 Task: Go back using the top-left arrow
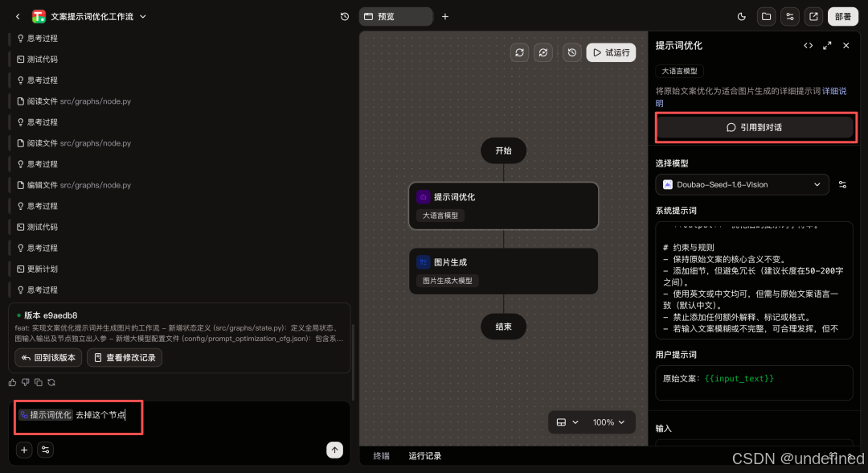click(18, 17)
